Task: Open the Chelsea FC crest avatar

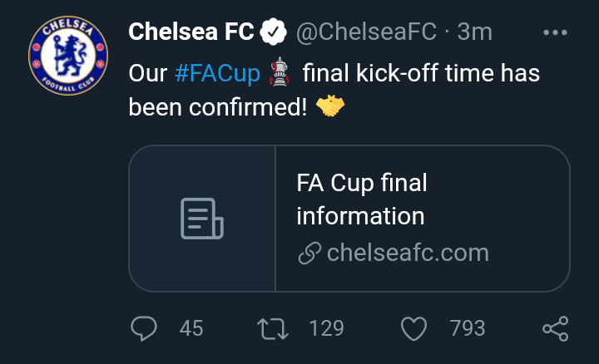Action: [68, 56]
